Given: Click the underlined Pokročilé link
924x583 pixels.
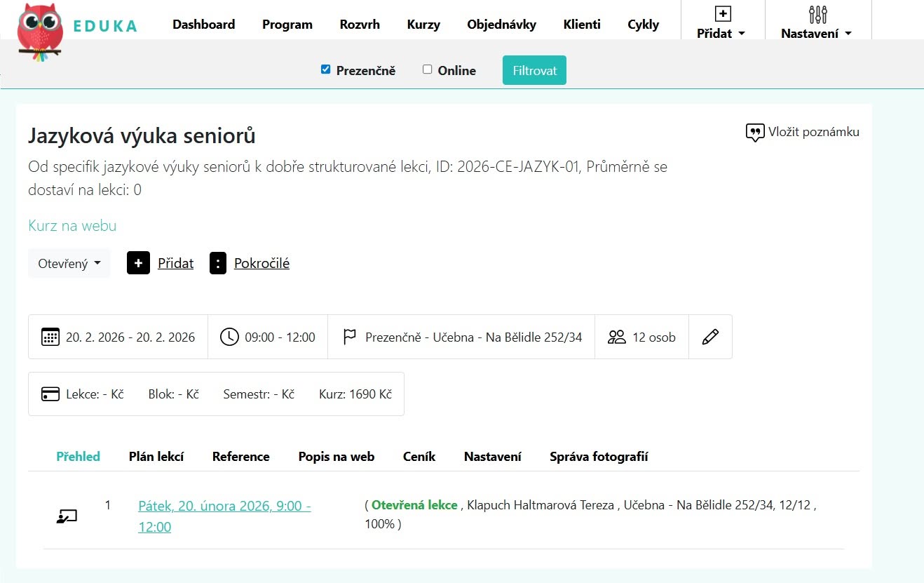Looking at the screenshot, I should [x=261, y=263].
